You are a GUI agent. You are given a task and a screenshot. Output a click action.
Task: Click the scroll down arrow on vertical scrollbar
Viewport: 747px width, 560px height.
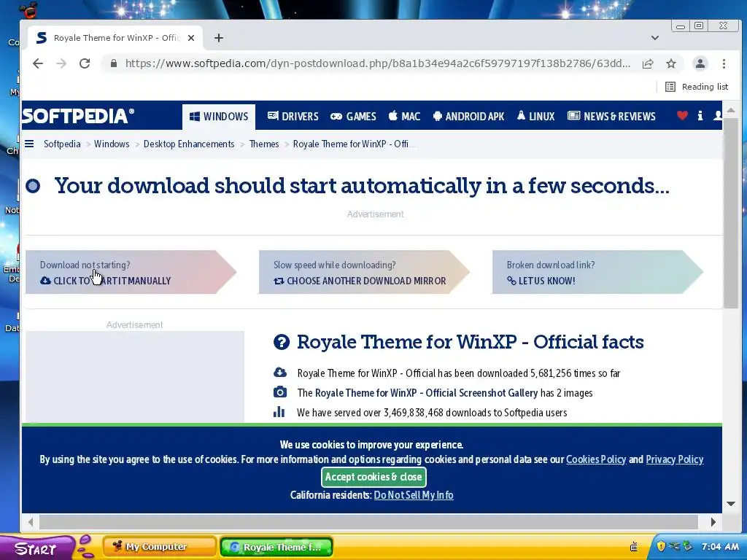coord(731,504)
